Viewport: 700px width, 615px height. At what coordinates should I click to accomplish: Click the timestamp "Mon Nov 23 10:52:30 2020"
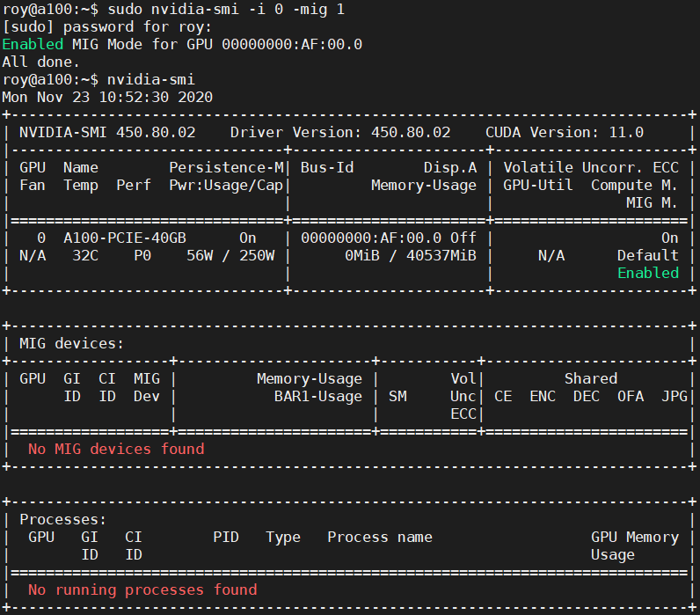(107, 97)
